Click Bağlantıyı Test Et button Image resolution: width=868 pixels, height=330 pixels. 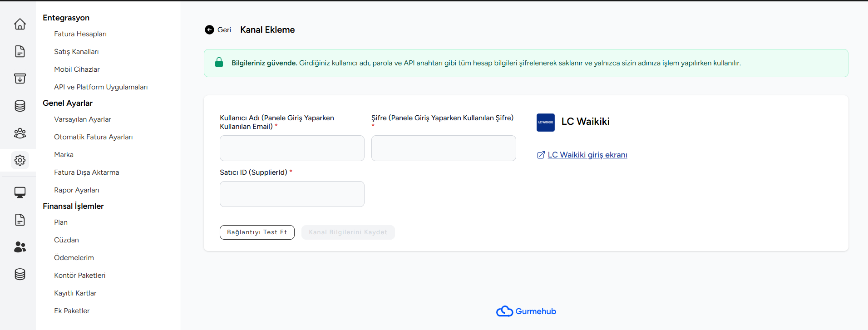[257, 232]
